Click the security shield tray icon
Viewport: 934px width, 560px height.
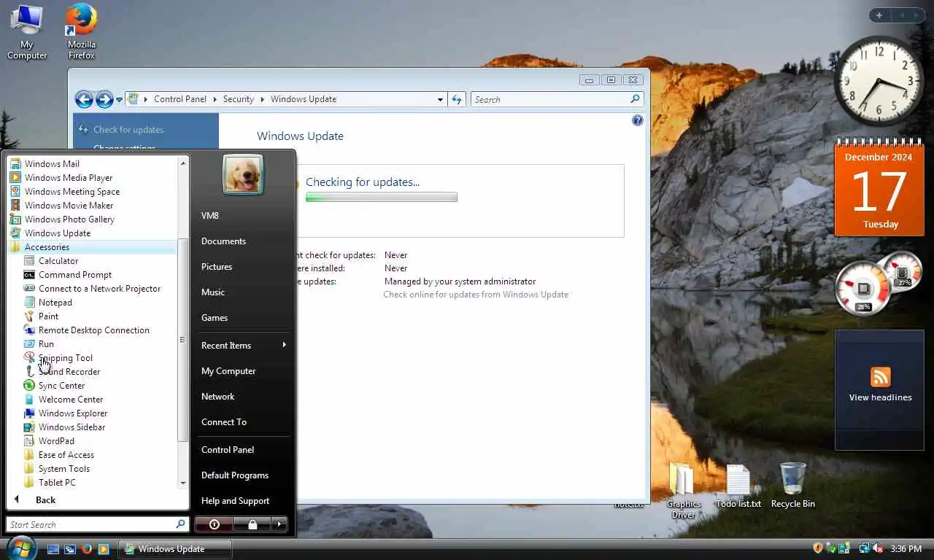pos(818,548)
